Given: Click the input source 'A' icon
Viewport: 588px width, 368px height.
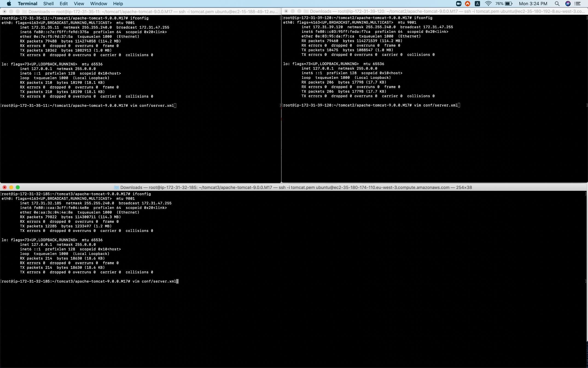Looking at the screenshot, I should [478, 4].
